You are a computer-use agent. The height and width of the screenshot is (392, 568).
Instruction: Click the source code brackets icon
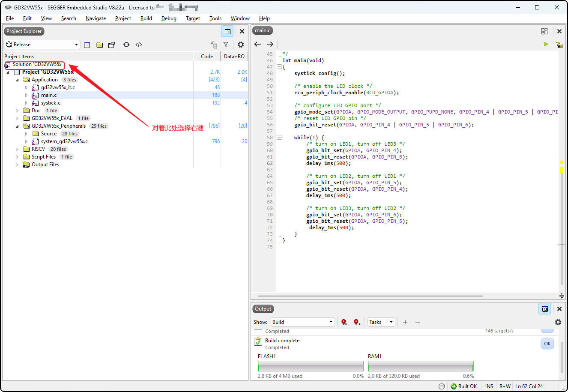click(x=139, y=45)
